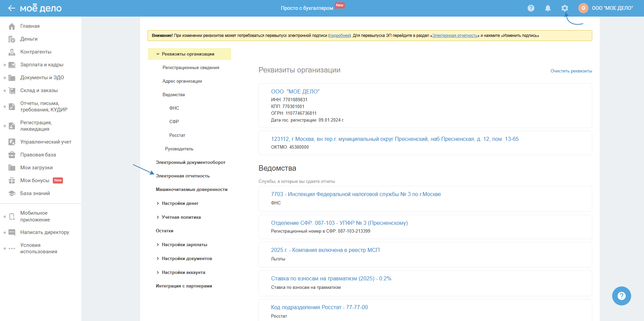This screenshot has width=644, height=321.
Task: Expand Учётная политика group
Action: point(158,217)
